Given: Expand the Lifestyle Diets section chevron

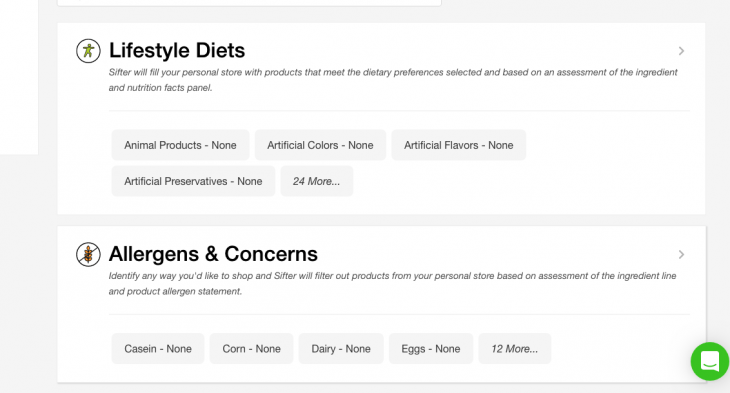Looking at the screenshot, I should click(x=681, y=51).
